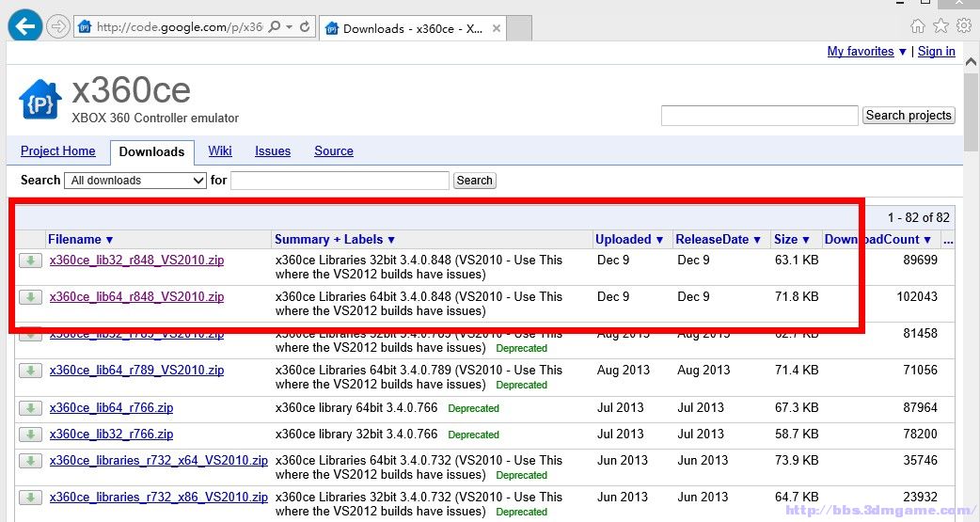Download icon for x360ce_libraries_r732_x86_VS2010.zip
This screenshot has width=980, height=522.
(x=30, y=497)
